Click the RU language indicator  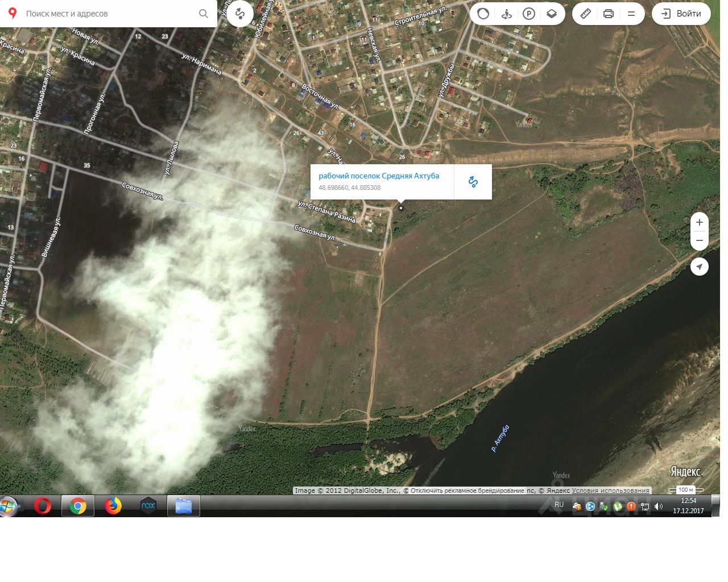[x=559, y=505]
